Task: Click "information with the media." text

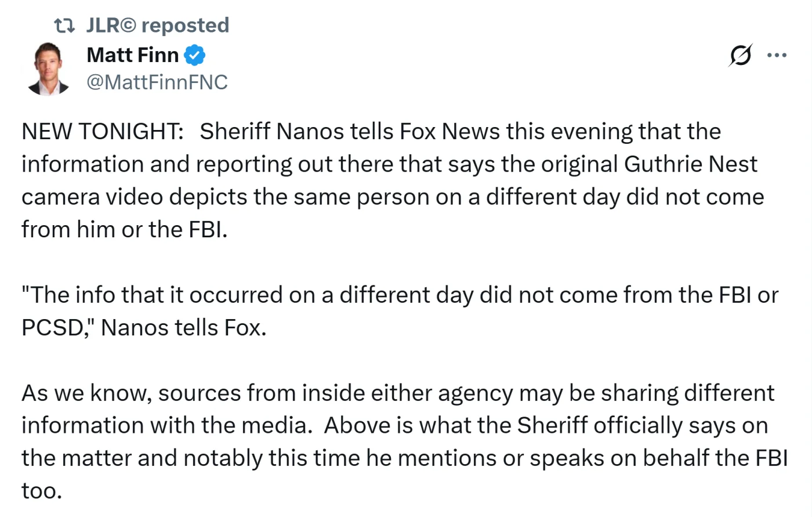Action: 164,426
